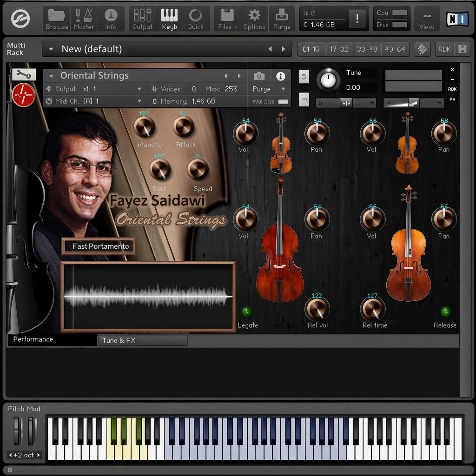Click the red instrument logo icon

point(23,95)
